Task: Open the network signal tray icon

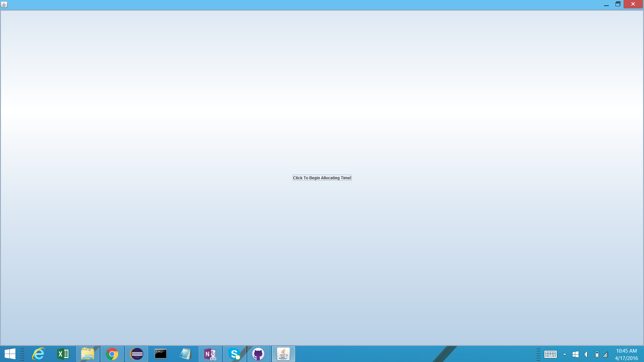Action: (605, 354)
